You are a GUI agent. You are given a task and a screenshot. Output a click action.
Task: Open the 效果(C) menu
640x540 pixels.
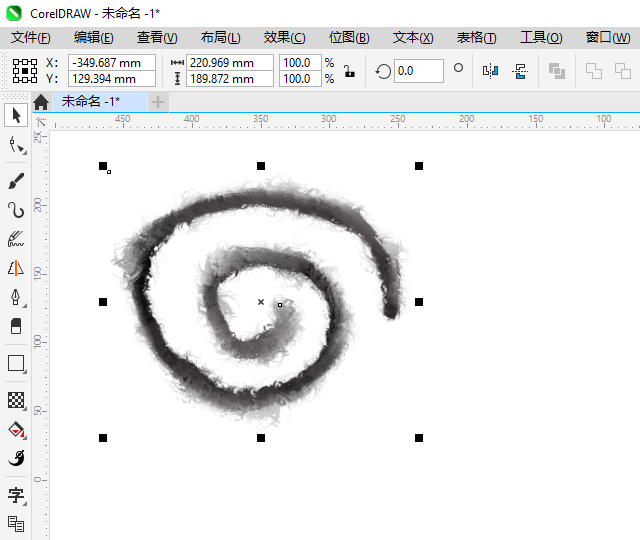284,38
